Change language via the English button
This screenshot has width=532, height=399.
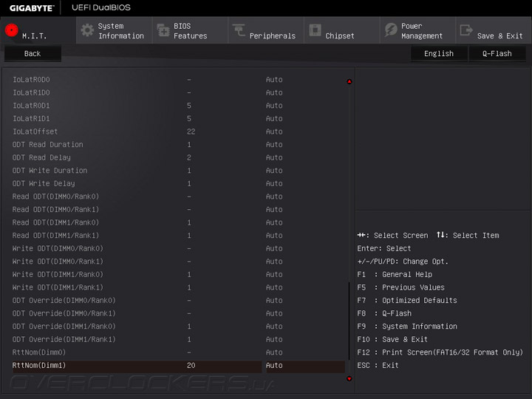pyautogui.click(x=439, y=54)
